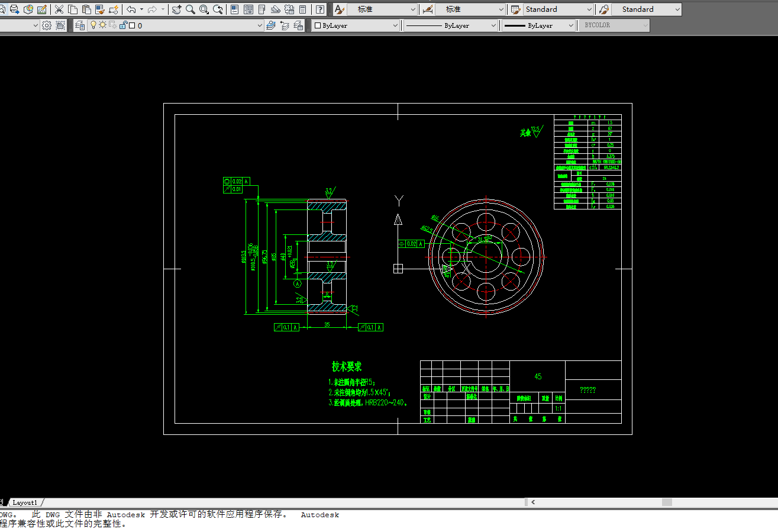The image size is (778, 532).
Task: Open the Multileader Style manager icon
Action: point(604,9)
